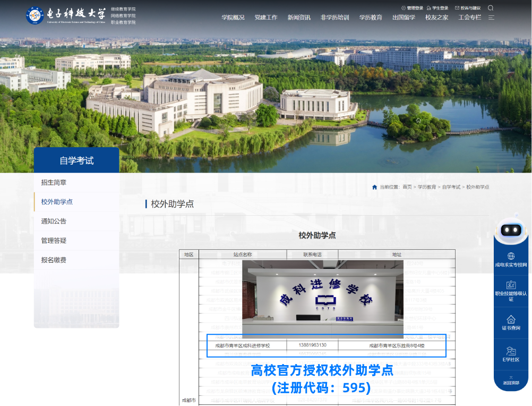Select 校外助学点 in the sidebar
Image resolution: width=532 pixels, height=406 pixels.
tap(76, 202)
